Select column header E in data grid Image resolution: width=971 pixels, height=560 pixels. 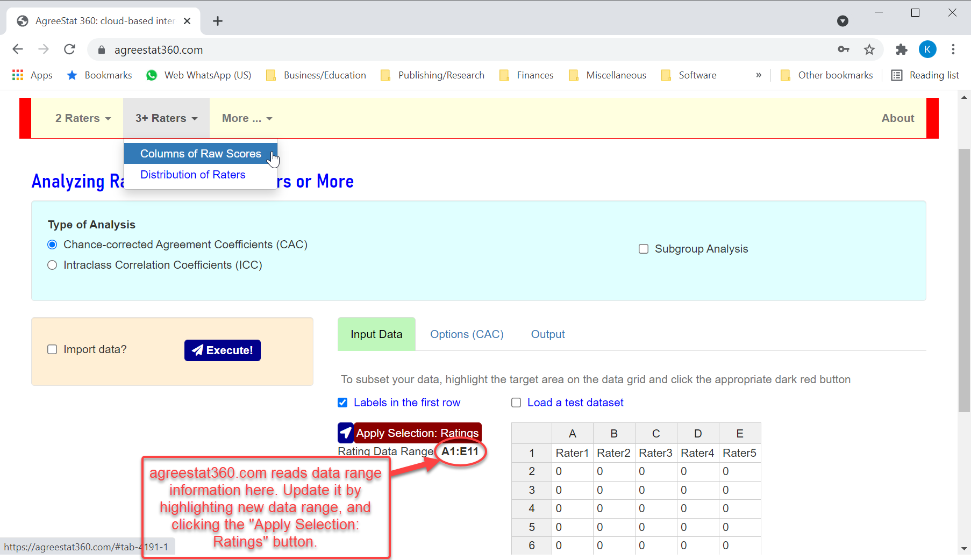pos(740,434)
